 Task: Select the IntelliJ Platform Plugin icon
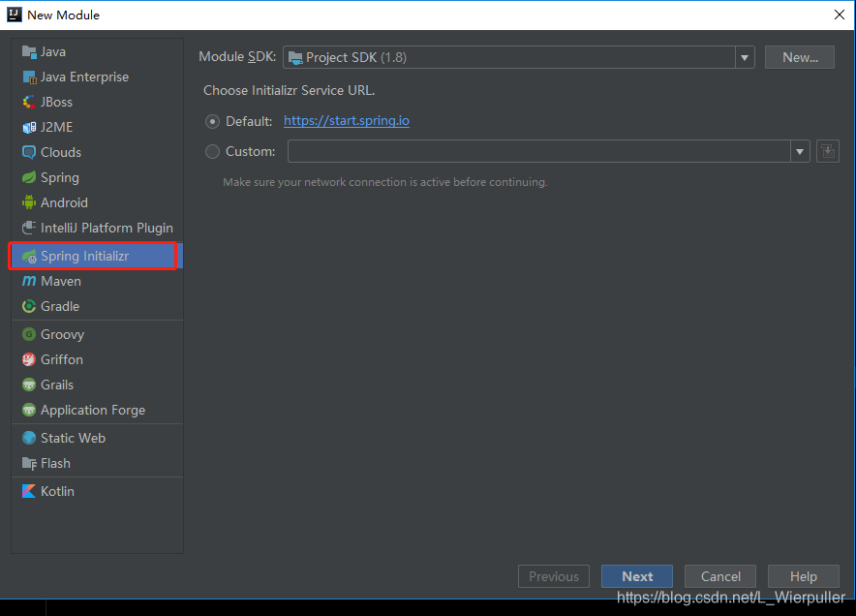pyautogui.click(x=29, y=228)
